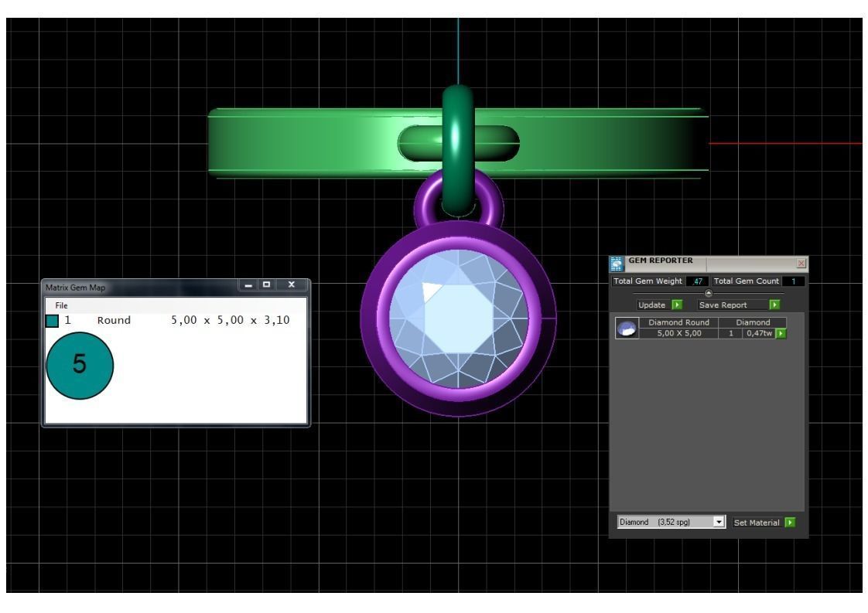Click the Save Report label
This screenshot has width=868, height=613.
pos(723,305)
